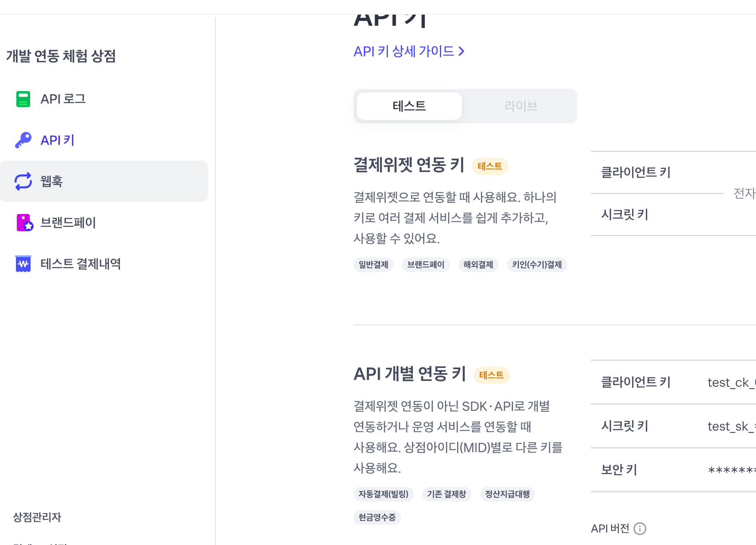Click the test_ck_ client key value
This screenshot has height=545, width=756.
tap(731, 383)
